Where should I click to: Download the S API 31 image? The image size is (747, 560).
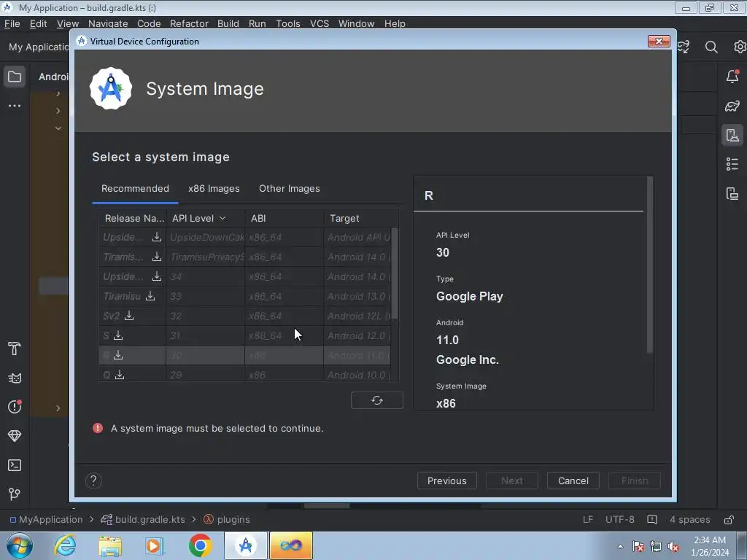click(118, 335)
